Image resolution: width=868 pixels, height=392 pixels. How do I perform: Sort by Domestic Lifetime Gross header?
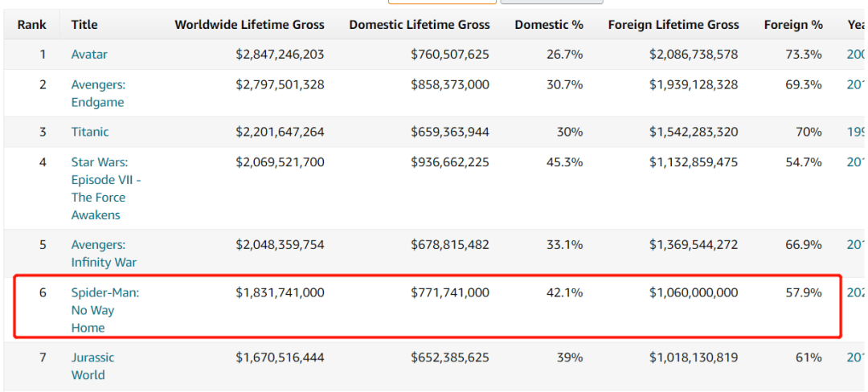(419, 25)
